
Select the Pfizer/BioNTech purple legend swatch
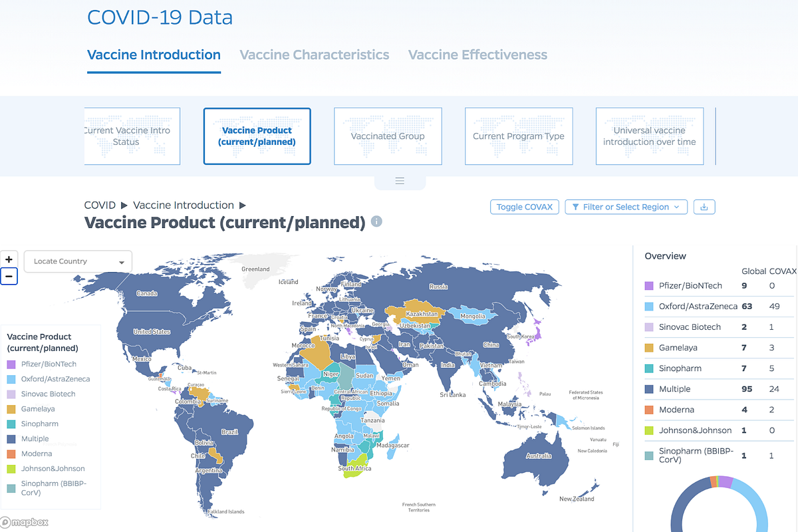tap(11, 364)
